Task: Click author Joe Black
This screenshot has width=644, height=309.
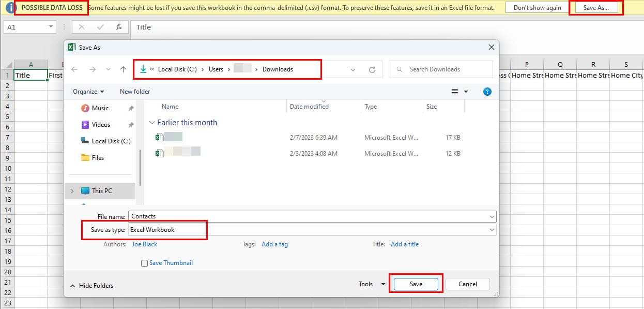Action: 145,244
